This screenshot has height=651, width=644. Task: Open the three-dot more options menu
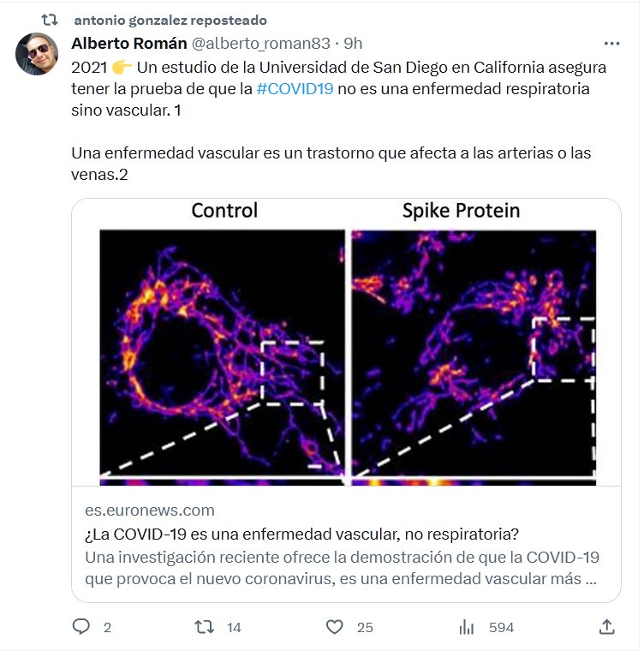click(611, 43)
